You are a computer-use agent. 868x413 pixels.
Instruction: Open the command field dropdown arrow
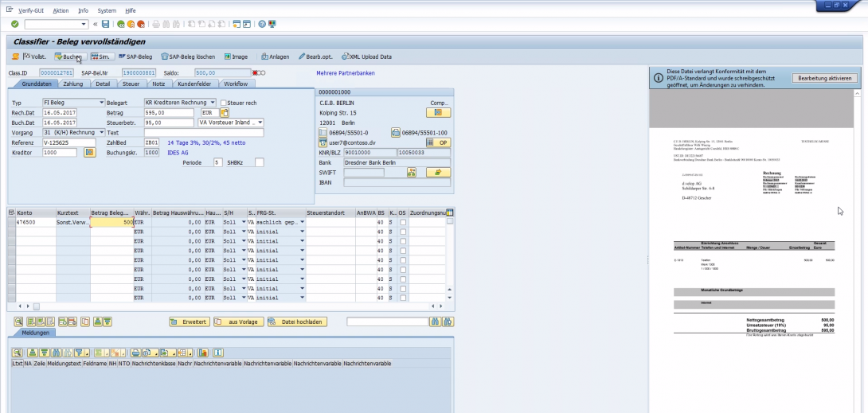[x=84, y=24]
